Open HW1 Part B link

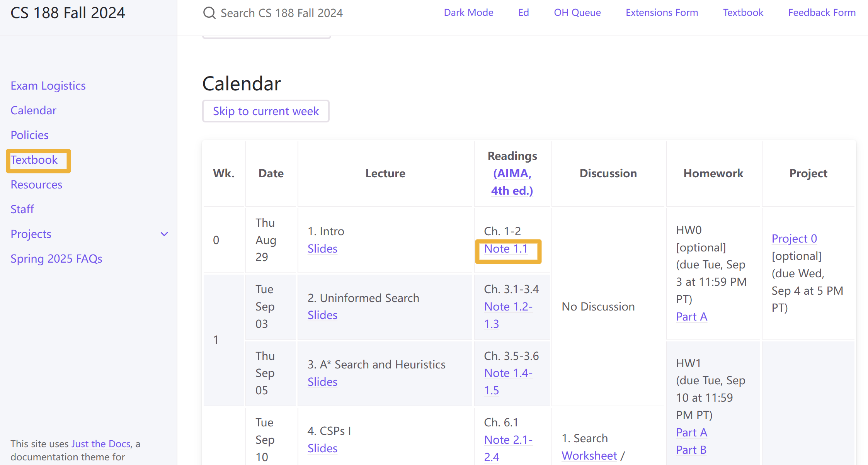click(x=691, y=450)
